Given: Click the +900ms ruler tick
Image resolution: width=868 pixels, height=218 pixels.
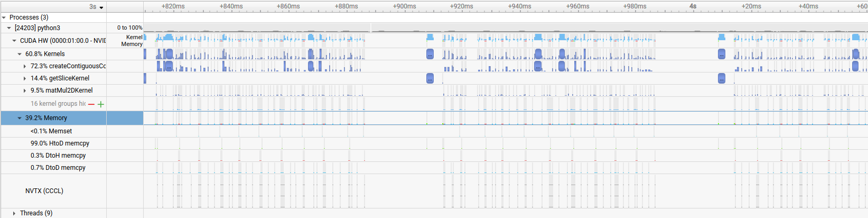Looking at the screenshot, I should pyautogui.click(x=404, y=6).
